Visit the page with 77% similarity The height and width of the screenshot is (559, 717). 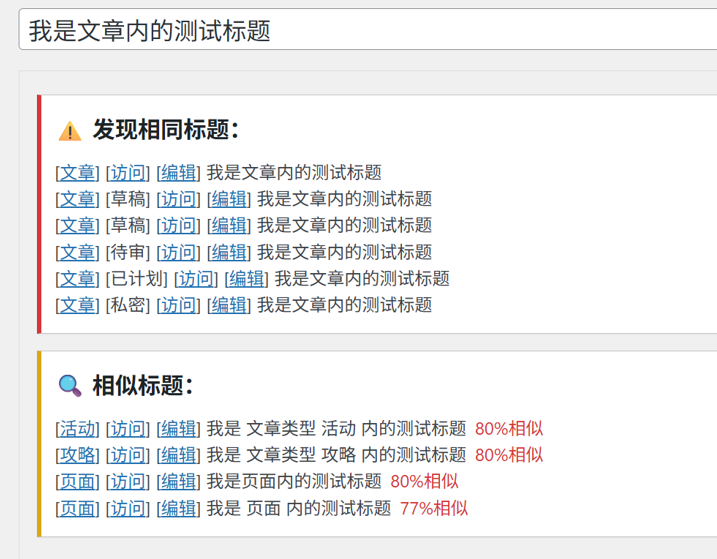pyautogui.click(x=128, y=508)
